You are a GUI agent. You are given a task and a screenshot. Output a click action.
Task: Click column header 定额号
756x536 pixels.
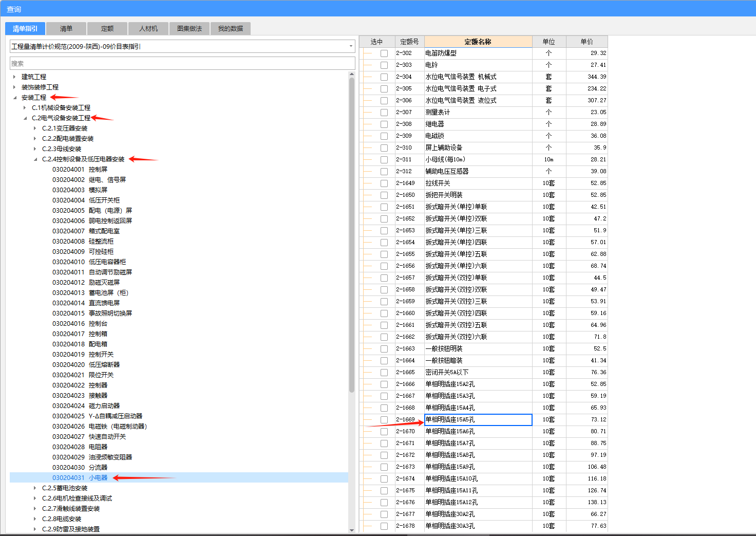(x=409, y=42)
